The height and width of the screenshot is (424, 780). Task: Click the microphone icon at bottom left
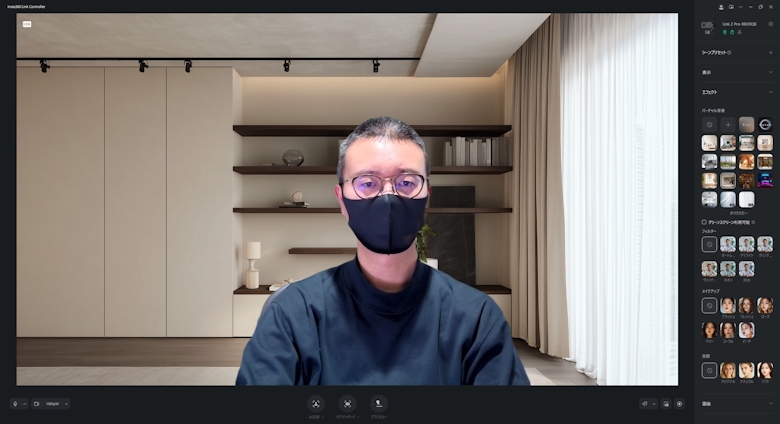(15, 404)
